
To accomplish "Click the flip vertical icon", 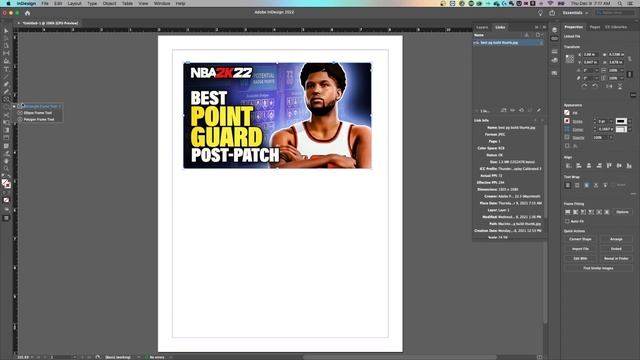I will click(620, 86).
